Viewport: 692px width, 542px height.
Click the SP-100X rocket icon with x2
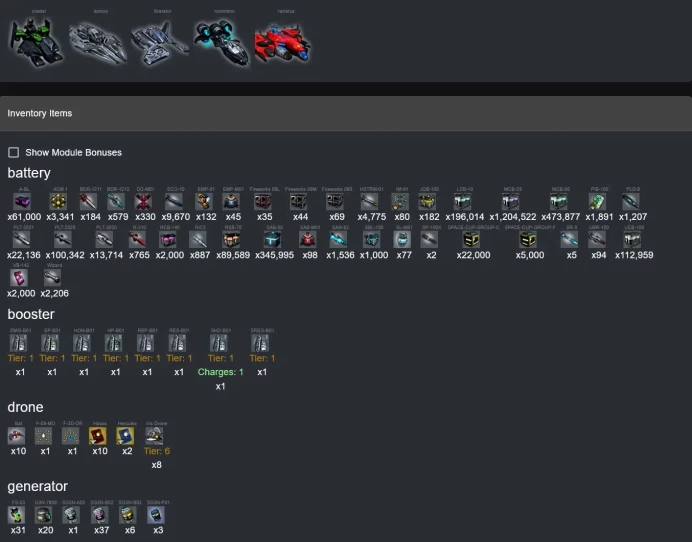pos(429,240)
